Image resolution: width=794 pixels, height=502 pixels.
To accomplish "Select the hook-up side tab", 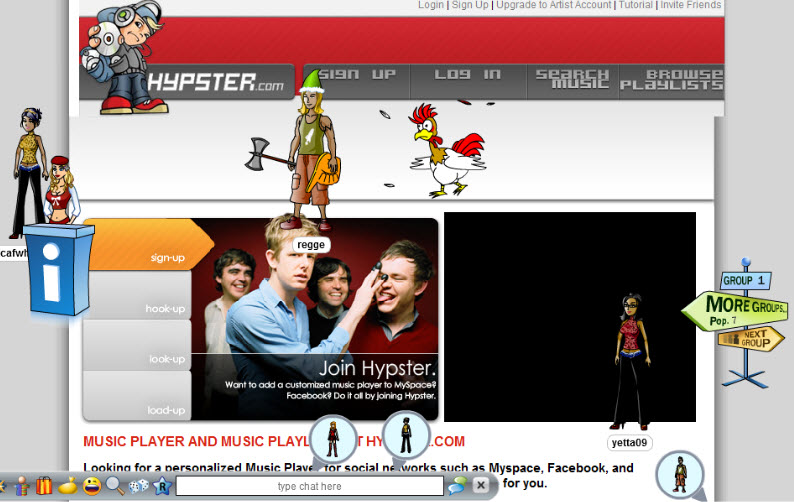I will [x=137, y=295].
